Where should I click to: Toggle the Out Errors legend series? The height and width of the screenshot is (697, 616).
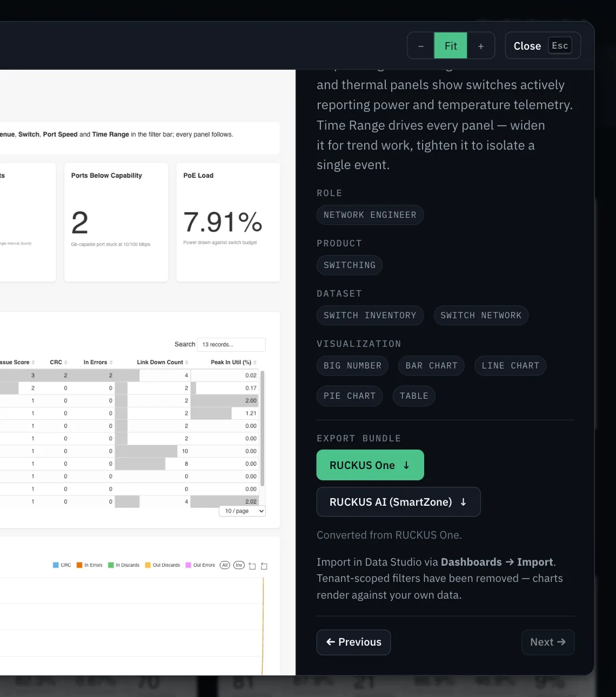point(200,565)
